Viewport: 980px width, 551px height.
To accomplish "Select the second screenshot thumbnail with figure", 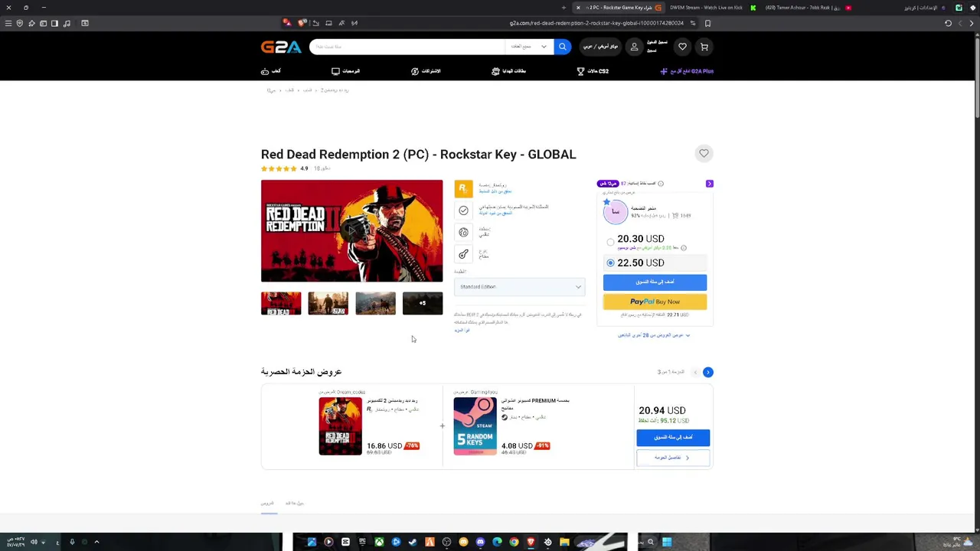I will point(328,304).
